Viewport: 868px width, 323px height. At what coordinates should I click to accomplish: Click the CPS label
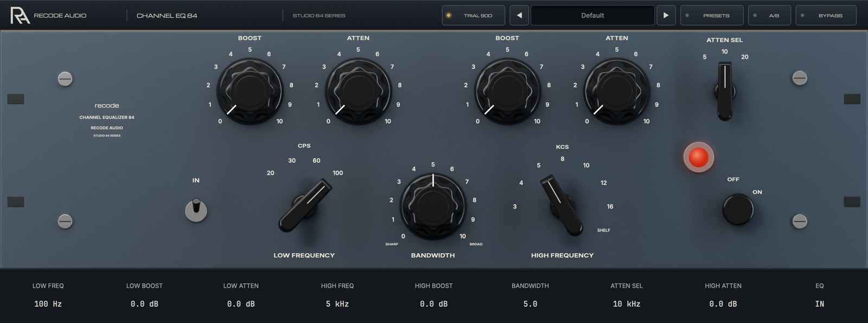(x=304, y=146)
